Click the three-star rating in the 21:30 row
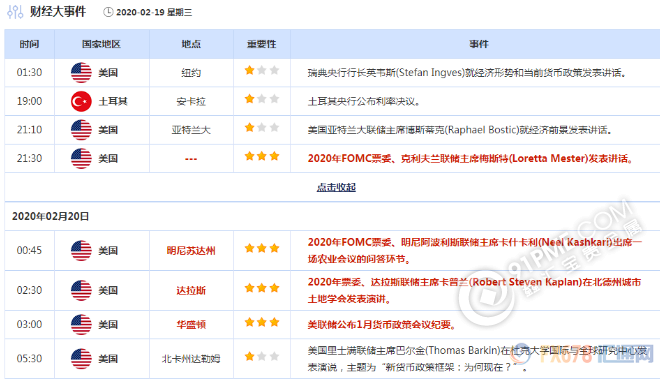Screen dimensions: 660x382 262,156
